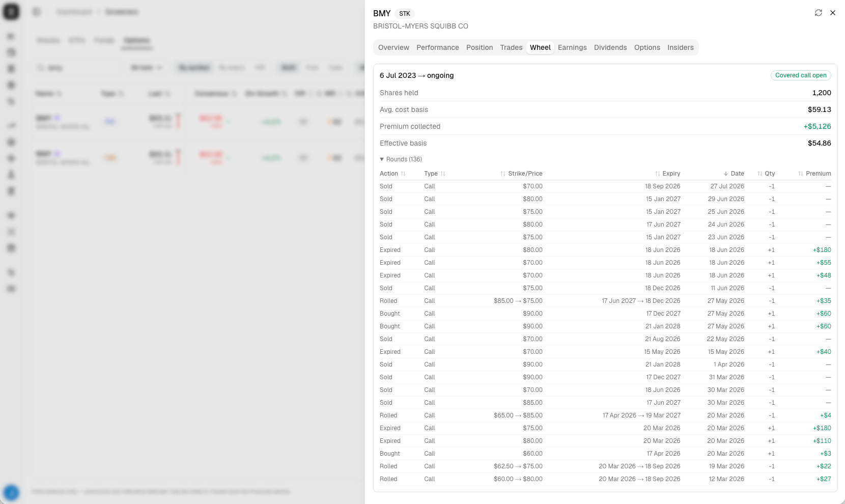This screenshot has height=504, width=845.
Task: Go to the Position tab
Action: [480, 47]
